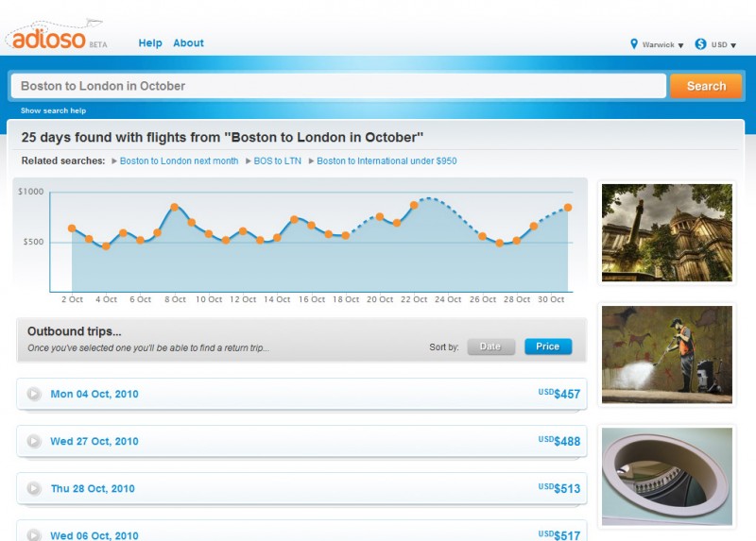Click the BETA label by logo

click(98, 44)
